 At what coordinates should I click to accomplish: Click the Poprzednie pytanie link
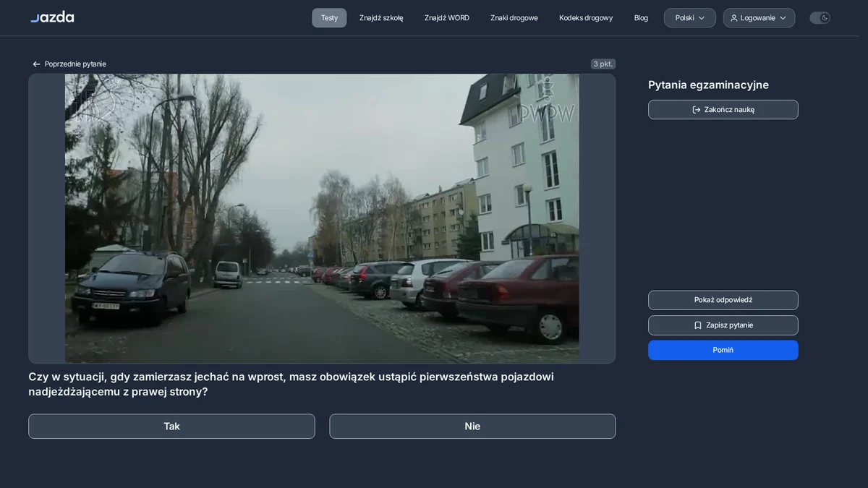tap(69, 64)
